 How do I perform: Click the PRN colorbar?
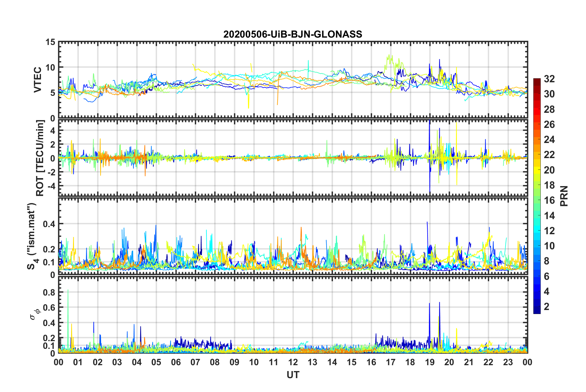(x=537, y=196)
